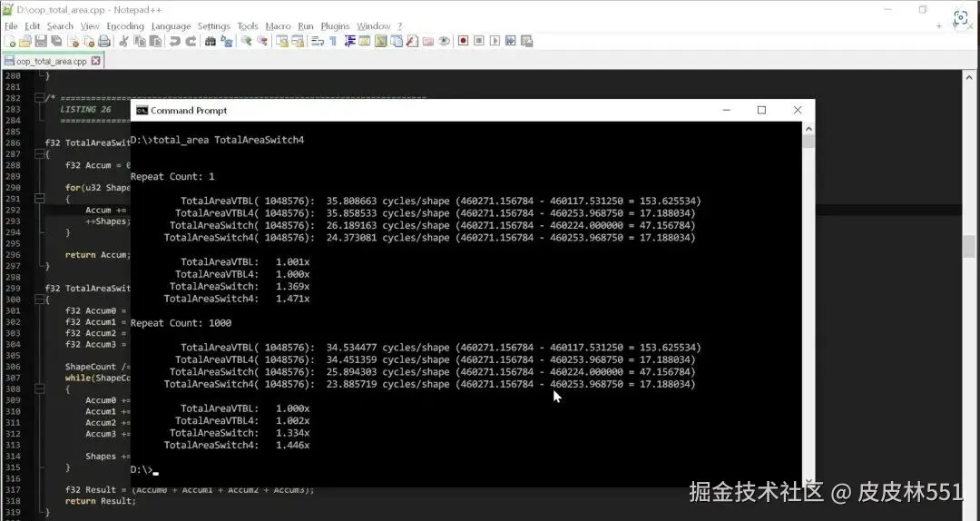This screenshot has height=521, width=980.
Task: Click the Command Prompt scrollbar thumb
Action: point(808,142)
